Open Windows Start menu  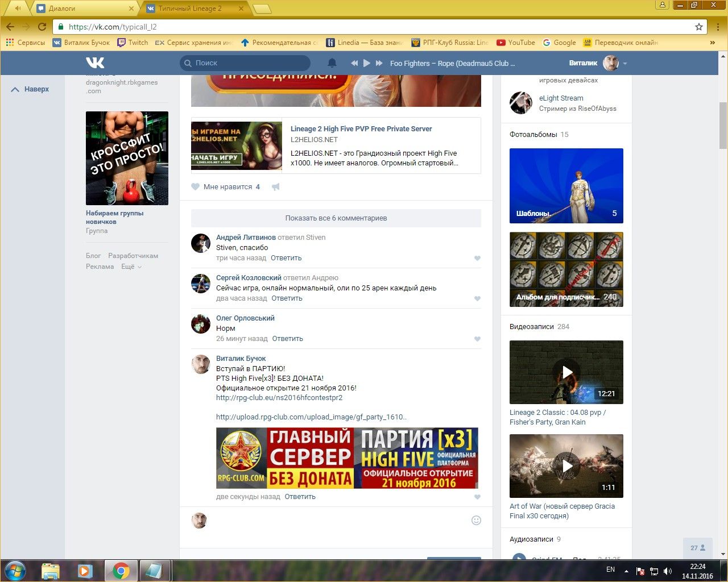(x=14, y=571)
